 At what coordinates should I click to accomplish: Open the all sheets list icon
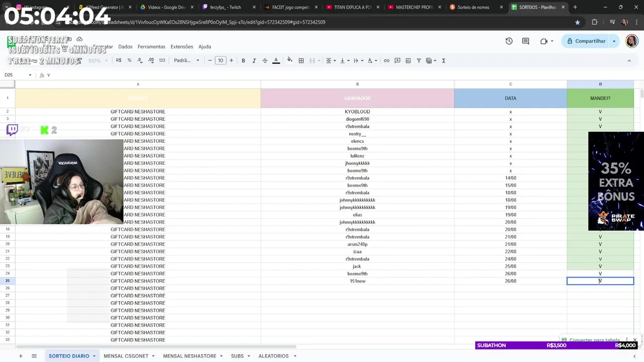click(x=34, y=356)
